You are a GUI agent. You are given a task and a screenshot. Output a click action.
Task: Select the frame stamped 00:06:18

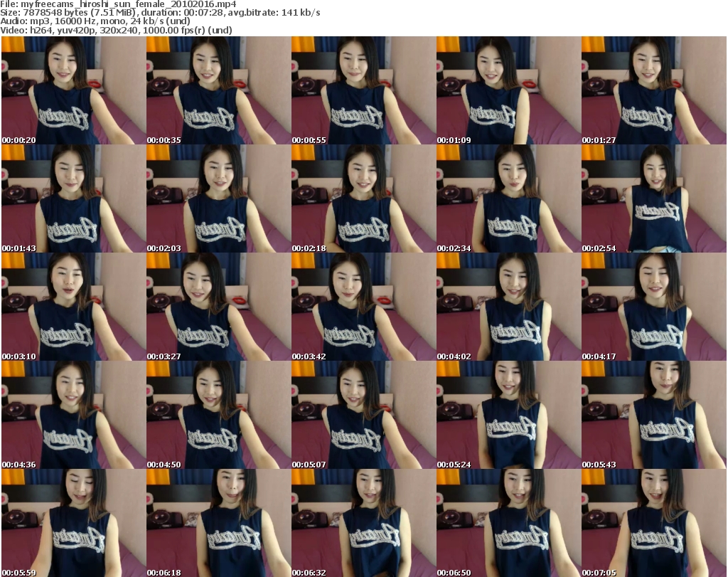[219, 523]
